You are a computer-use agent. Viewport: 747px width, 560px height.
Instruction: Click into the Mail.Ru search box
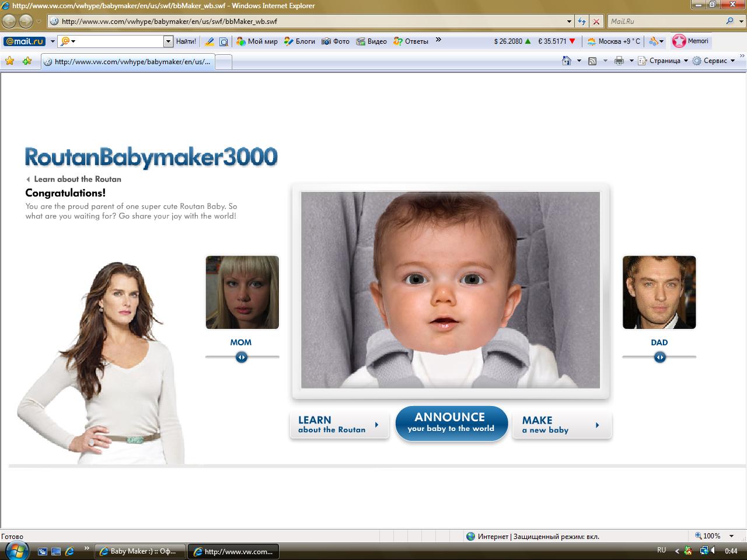coord(665,22)
